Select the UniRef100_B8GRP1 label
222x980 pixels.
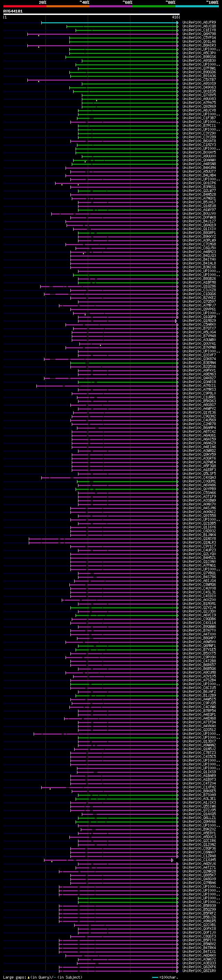point(199,233)
